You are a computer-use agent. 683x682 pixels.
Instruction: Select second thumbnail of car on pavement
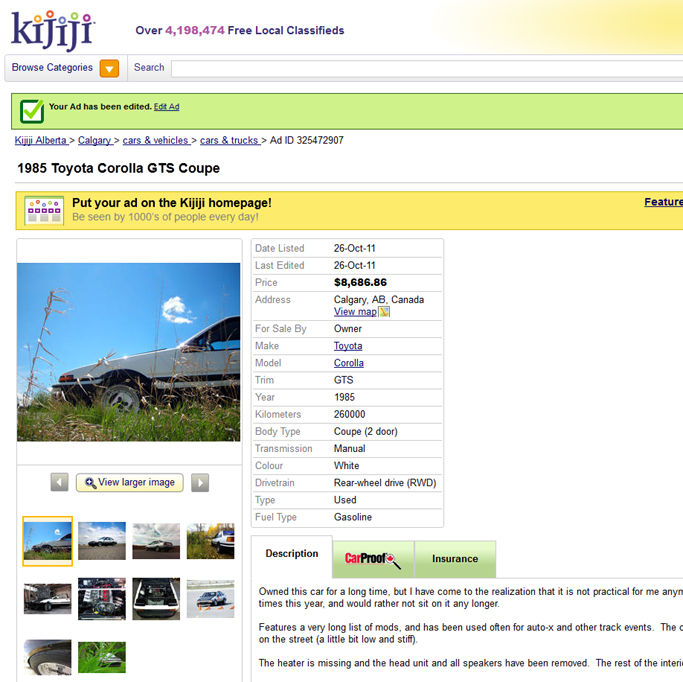coord(102,541)
